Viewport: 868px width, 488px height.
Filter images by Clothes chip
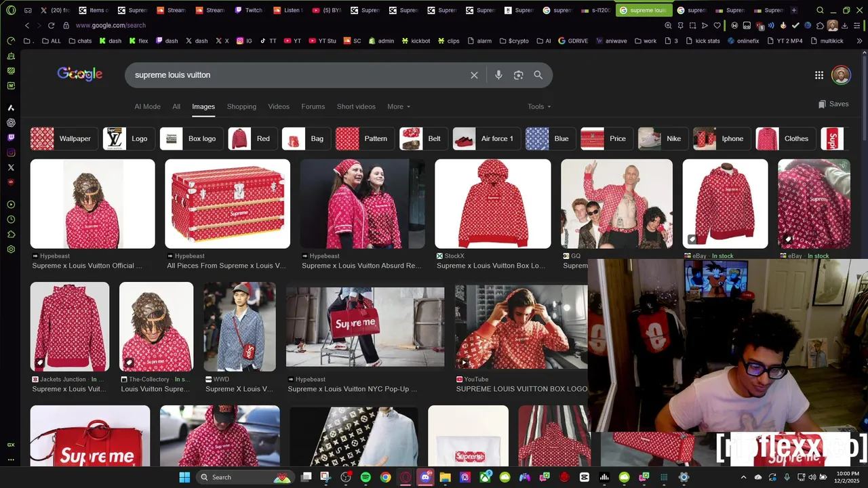(x=786, y=138)
